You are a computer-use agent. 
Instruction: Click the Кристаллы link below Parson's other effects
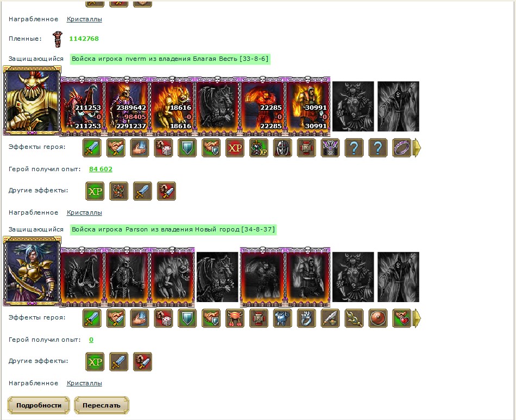point(84,383)
